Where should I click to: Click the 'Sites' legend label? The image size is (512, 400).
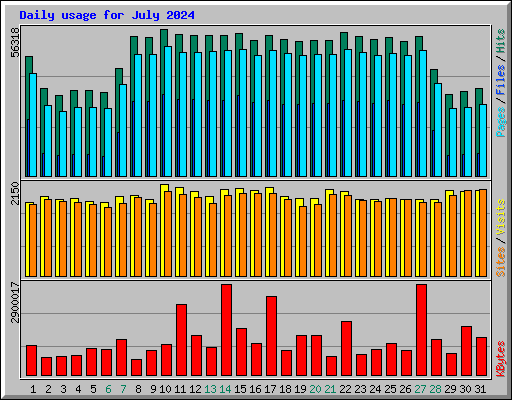(x=501, y=262)
